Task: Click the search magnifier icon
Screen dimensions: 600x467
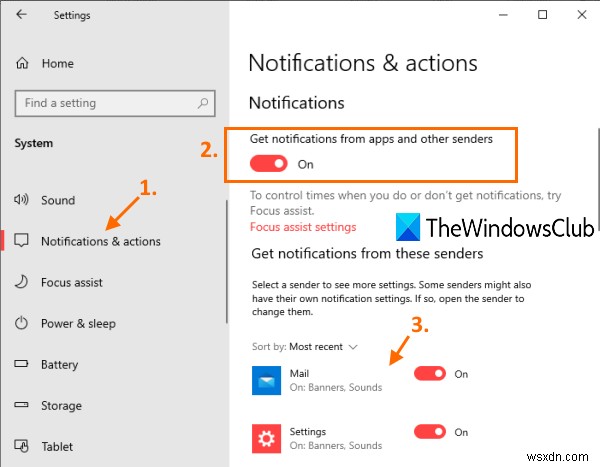Action: coord(203,103)
